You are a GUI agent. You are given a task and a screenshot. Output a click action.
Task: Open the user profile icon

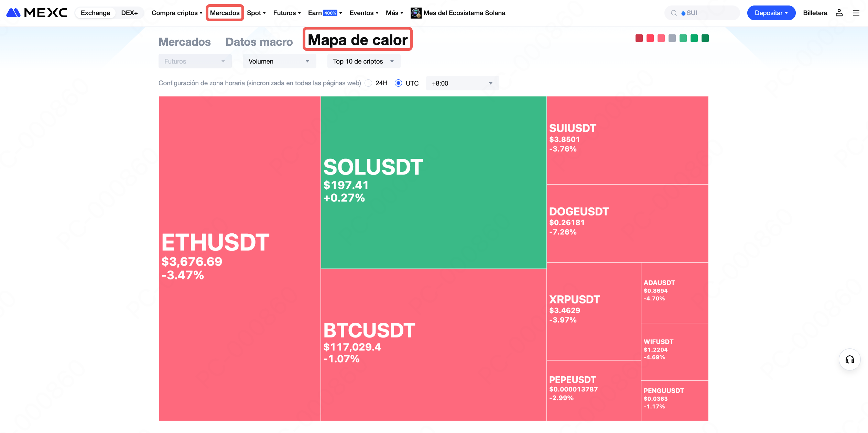(x=839, y=13)
